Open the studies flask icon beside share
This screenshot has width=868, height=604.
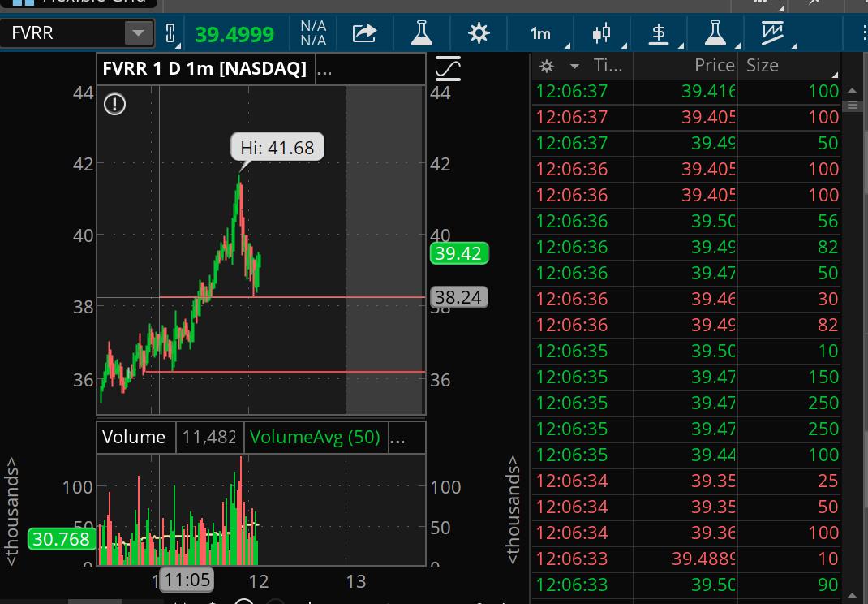pyautogui.click(x=421, y=33)
